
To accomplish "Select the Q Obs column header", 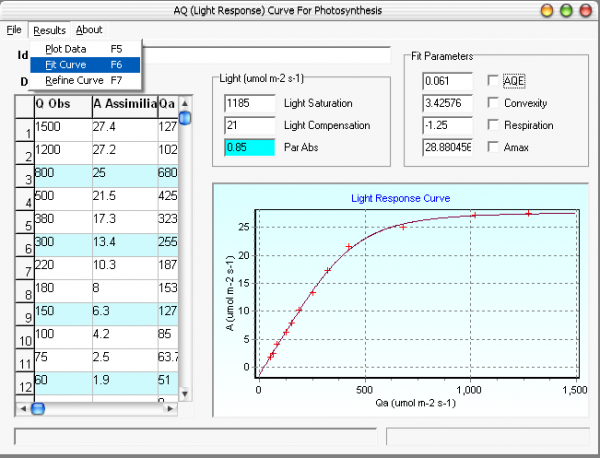I will (x=63, y=107).
